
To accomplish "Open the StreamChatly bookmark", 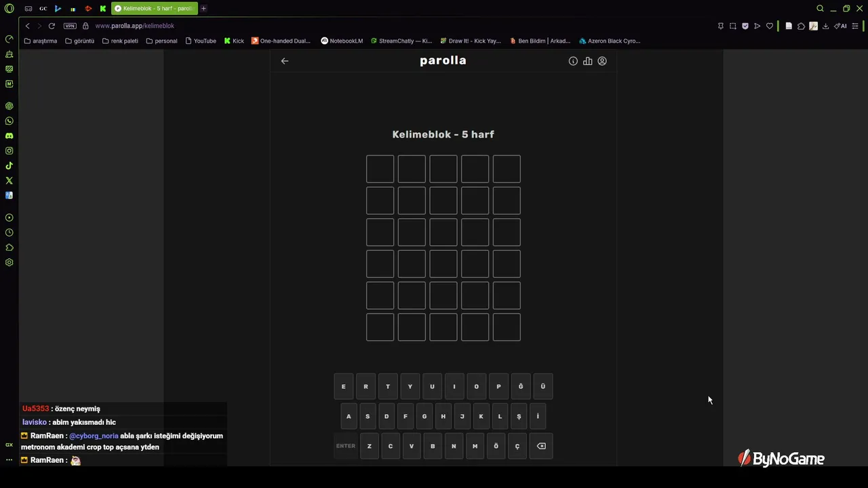I will coord(401,41).
